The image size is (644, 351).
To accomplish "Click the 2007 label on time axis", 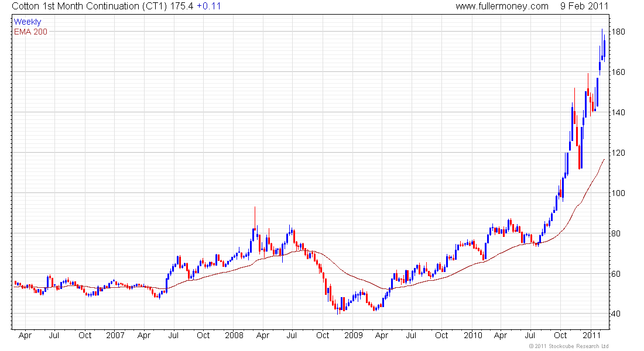I will (x=115, y=335).
